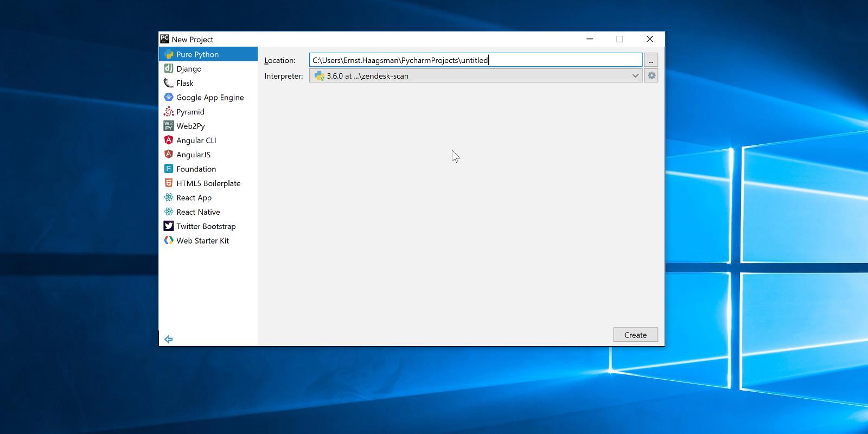Click the Pyramid framework icon
The height and width of the screenshot is (434, 868).
(x=169, y=112)
